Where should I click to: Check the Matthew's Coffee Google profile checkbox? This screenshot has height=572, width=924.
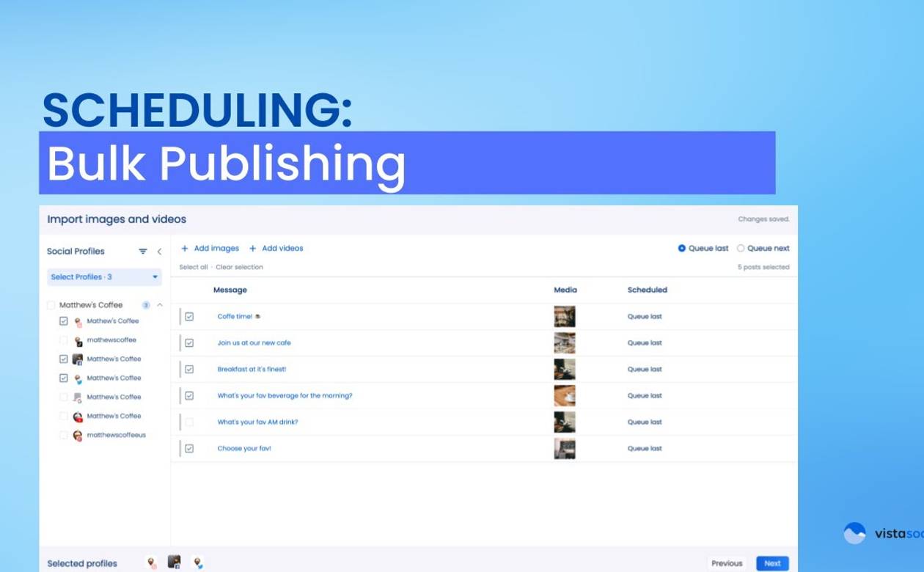[64, 397]
